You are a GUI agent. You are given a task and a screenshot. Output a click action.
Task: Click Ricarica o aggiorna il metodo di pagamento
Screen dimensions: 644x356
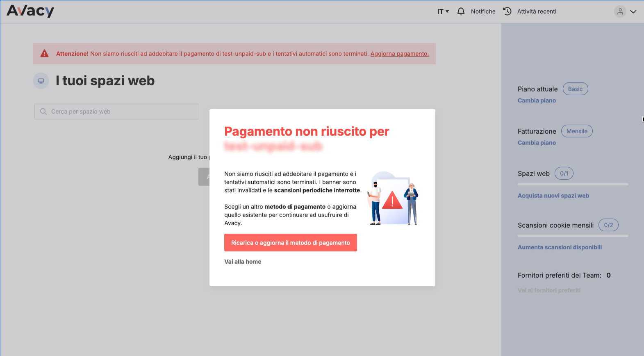(291, 243)
